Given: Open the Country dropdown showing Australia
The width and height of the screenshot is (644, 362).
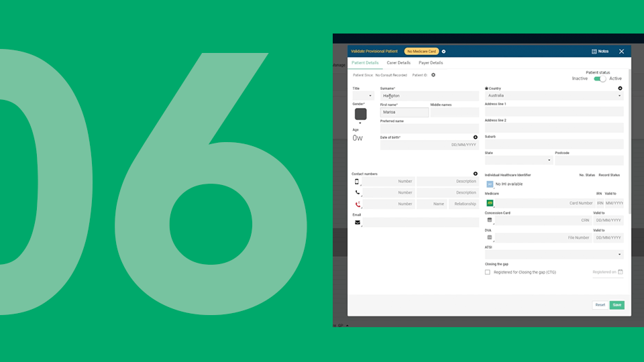Looking at the screenshot, I should point(554,96).
